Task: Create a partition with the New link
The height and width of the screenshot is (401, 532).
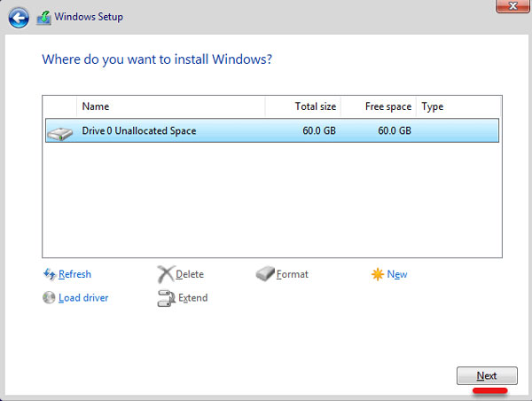Action: coord(397,274)
